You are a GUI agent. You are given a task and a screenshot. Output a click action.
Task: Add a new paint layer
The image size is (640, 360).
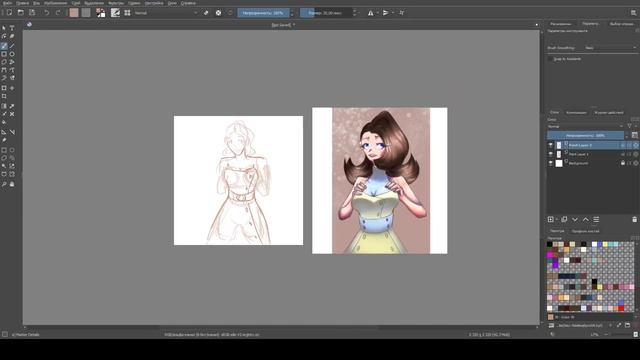click(551, 220)
